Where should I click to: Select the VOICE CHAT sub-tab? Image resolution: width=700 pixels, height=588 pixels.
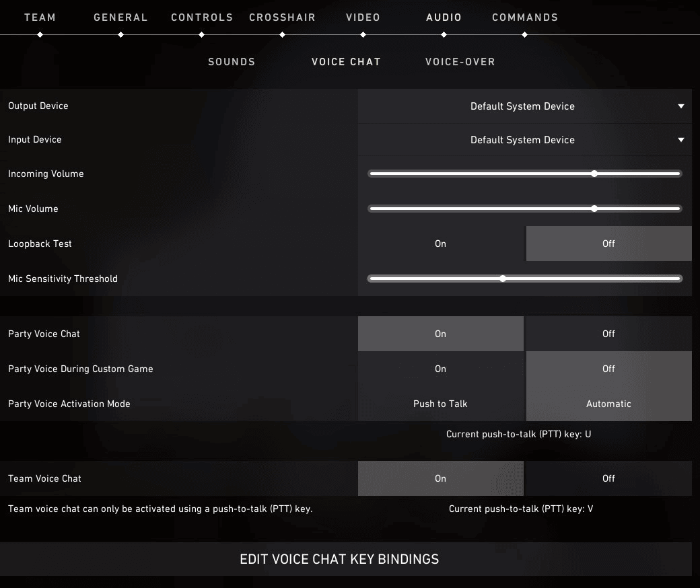[346, 61]
